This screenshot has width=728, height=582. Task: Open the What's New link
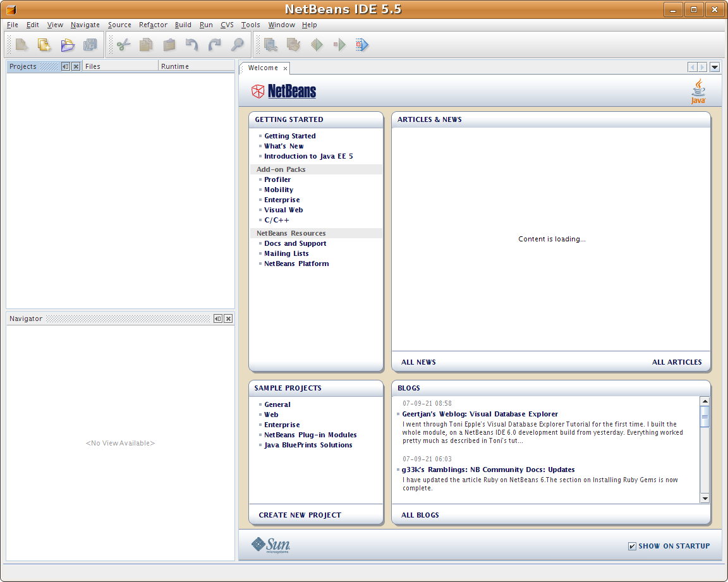tap(284, 146)
